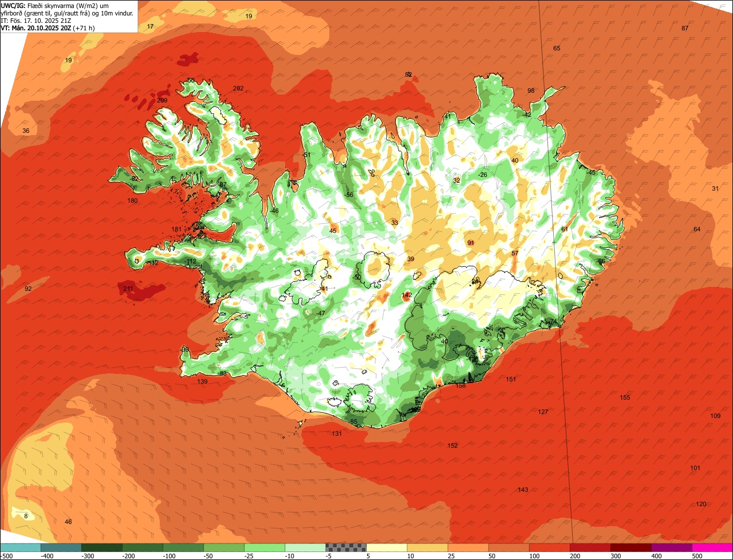Click the legend swatch between -500 and -400

point(21,547)
